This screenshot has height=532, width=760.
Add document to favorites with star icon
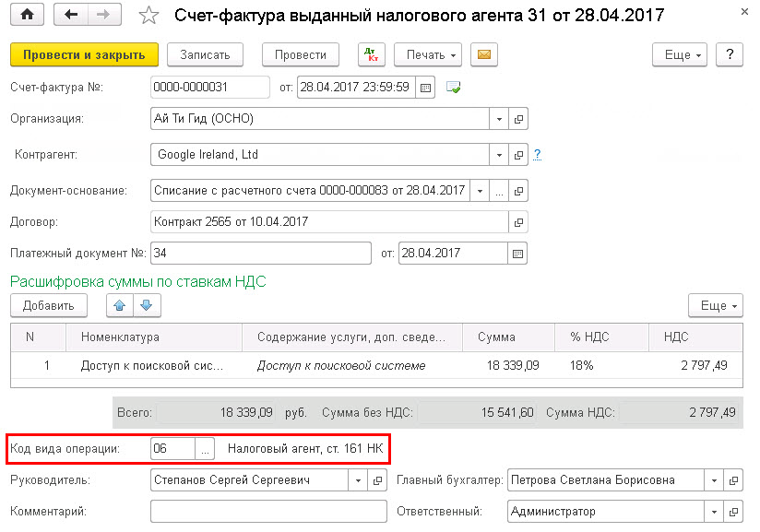click(x=148, y=16)
